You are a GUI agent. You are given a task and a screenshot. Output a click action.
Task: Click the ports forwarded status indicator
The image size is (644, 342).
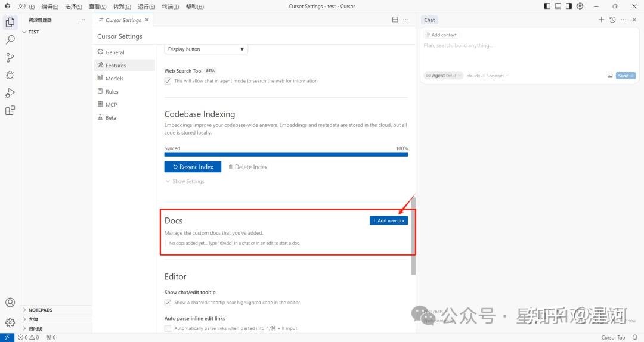coord(51,337)
